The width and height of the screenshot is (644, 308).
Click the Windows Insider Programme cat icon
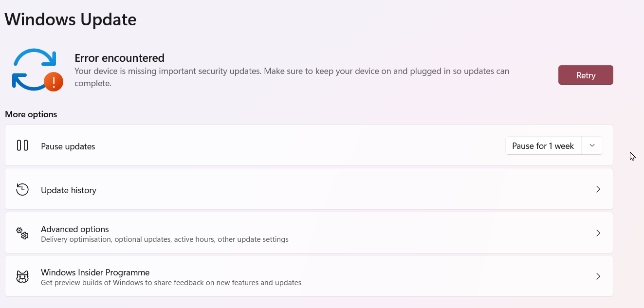click(x=22, y=277)
